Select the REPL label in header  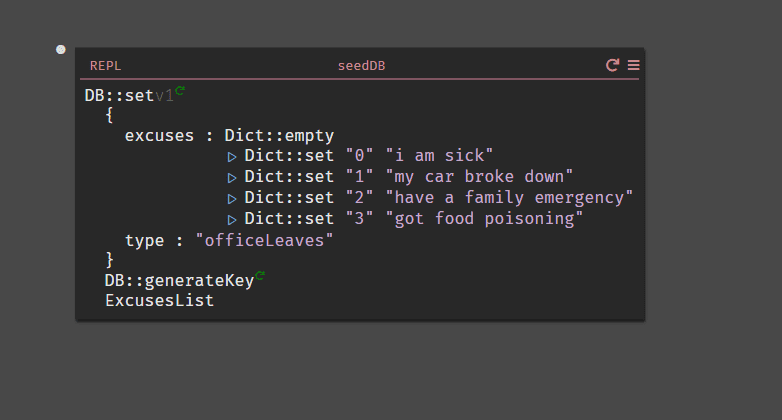(x=105, y=66)
